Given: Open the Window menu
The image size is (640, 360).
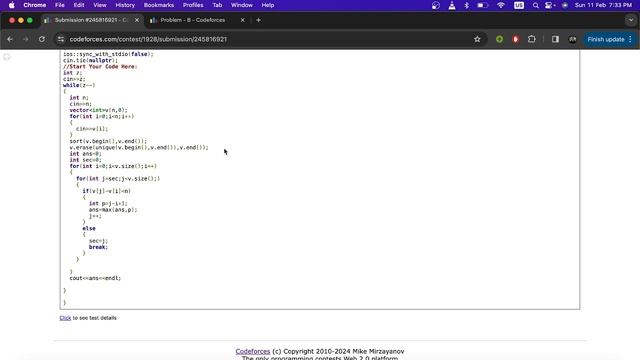Looking at the screenshot, I should 242,5.
